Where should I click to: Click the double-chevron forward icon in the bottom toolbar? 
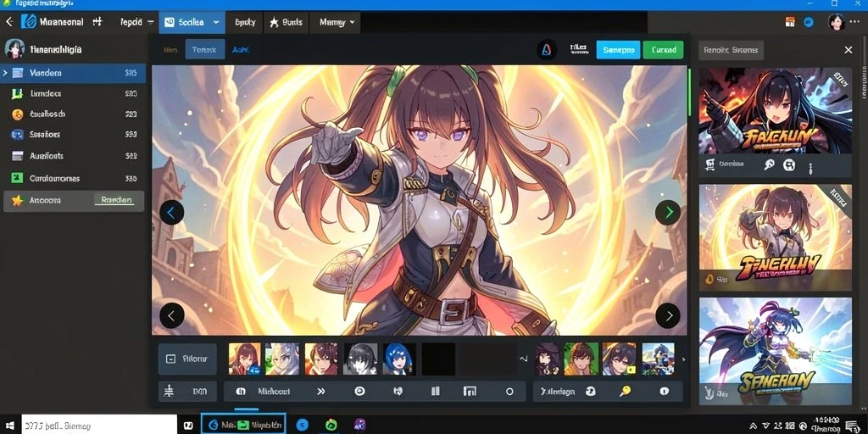pos(320,392)
